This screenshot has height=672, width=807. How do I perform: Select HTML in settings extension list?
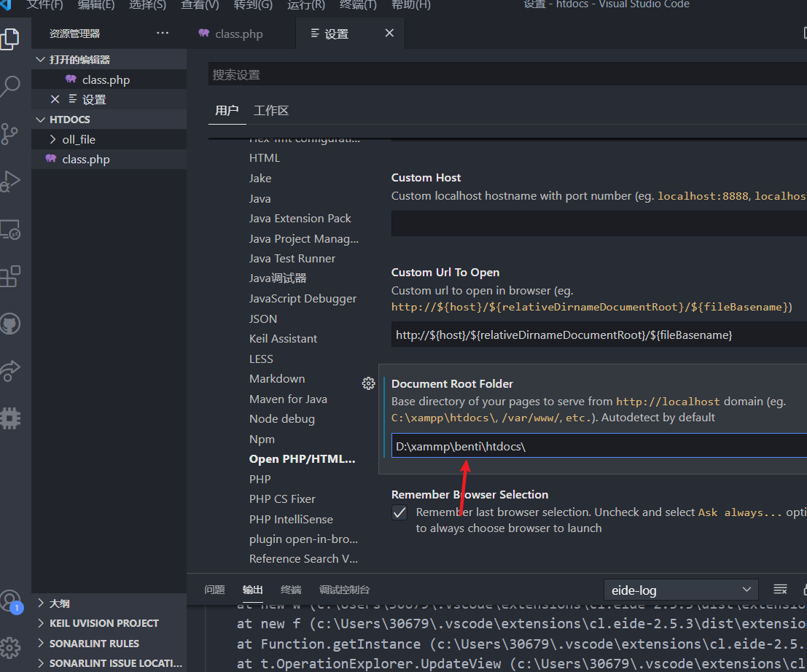click(x=265, y=158)
